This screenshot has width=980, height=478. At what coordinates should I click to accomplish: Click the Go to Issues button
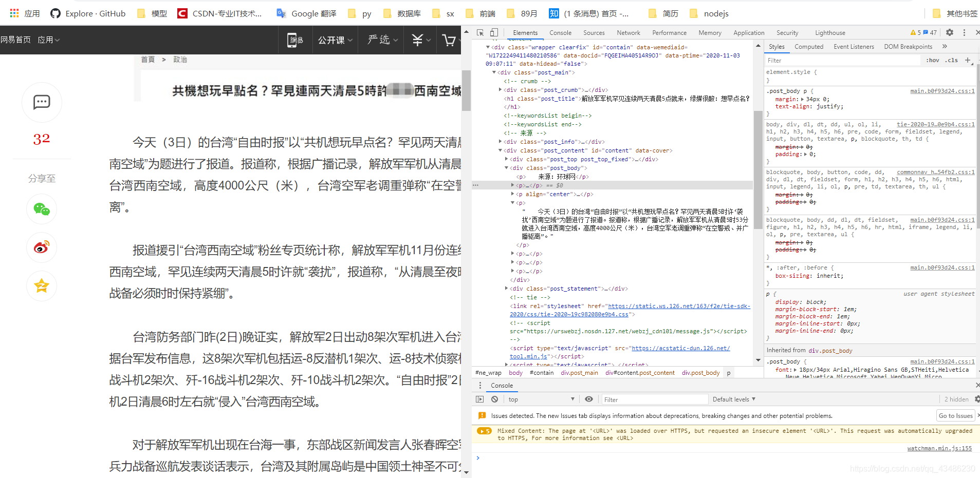click(955, 415)
